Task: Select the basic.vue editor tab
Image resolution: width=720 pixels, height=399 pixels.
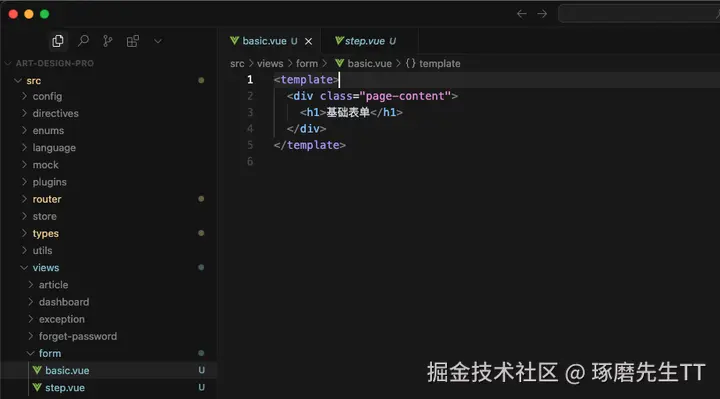Action: point(264,41)
